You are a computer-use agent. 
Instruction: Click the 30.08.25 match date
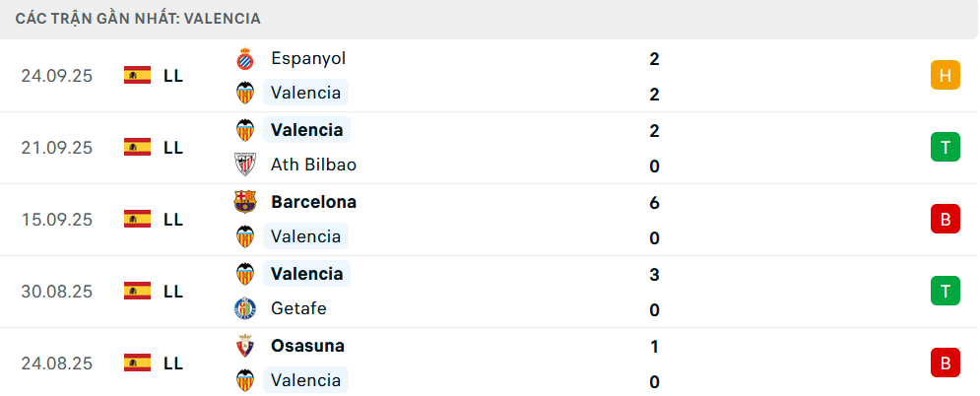point(57,291)
